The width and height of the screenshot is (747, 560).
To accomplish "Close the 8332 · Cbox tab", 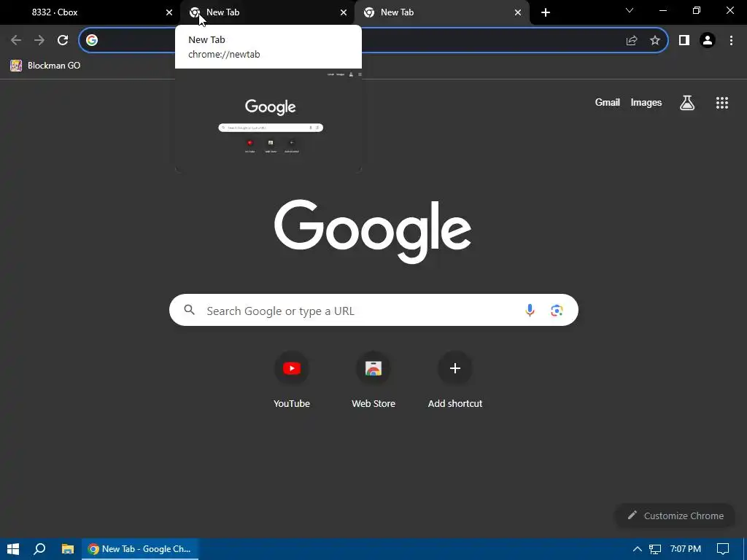I will (169, 12).
